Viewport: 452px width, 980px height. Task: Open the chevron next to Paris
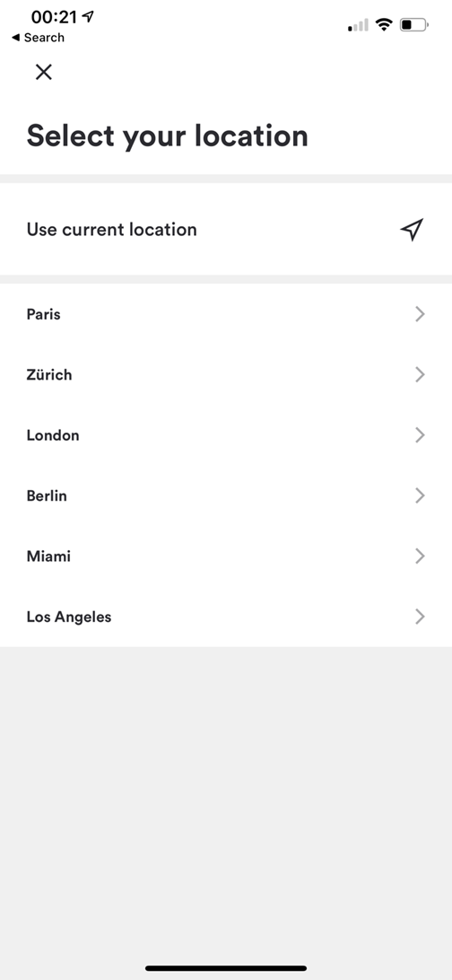click(x=420, y=314)
